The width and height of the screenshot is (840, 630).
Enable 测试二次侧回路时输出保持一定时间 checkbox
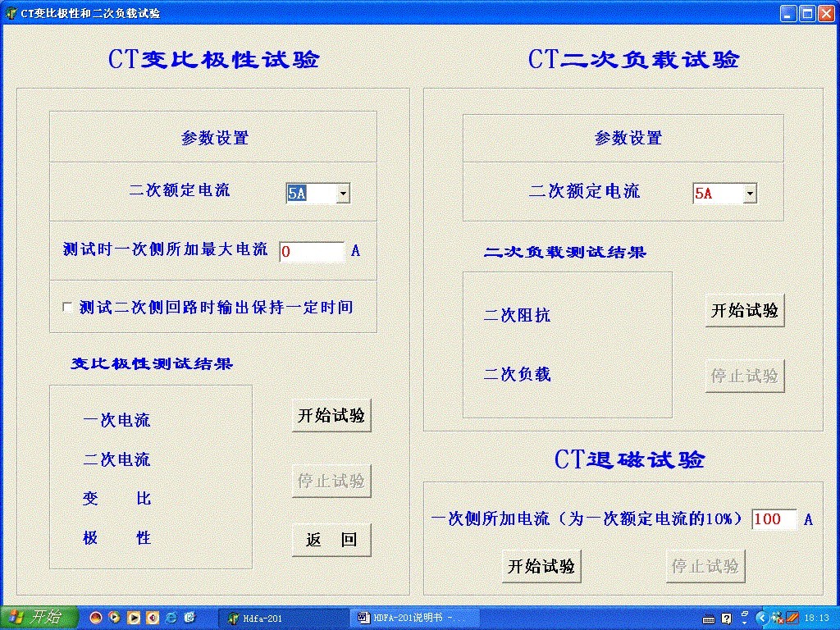[67, 307]
